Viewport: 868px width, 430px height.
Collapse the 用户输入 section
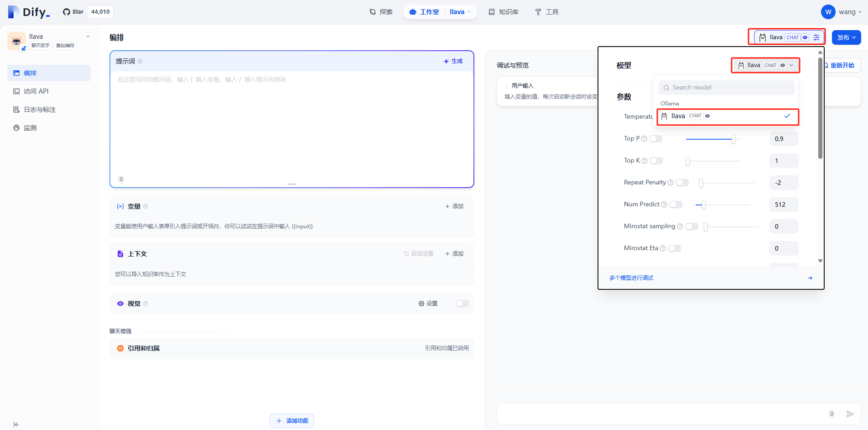coord(507,86)
